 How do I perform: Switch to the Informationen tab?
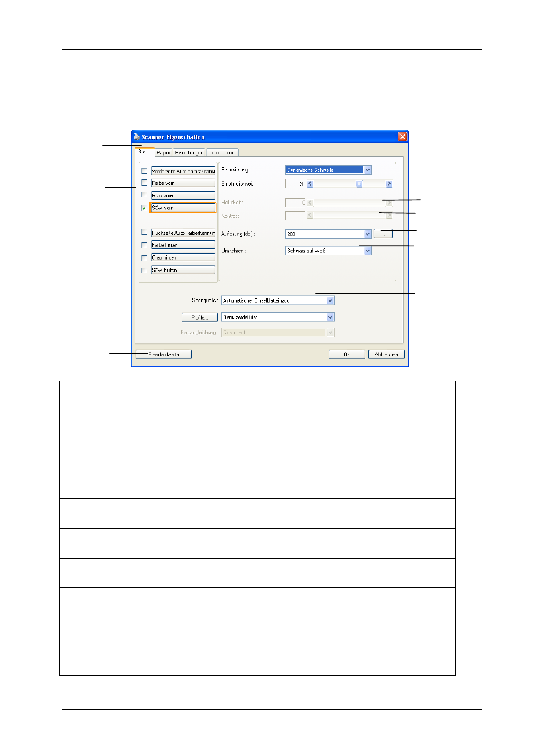222,153
